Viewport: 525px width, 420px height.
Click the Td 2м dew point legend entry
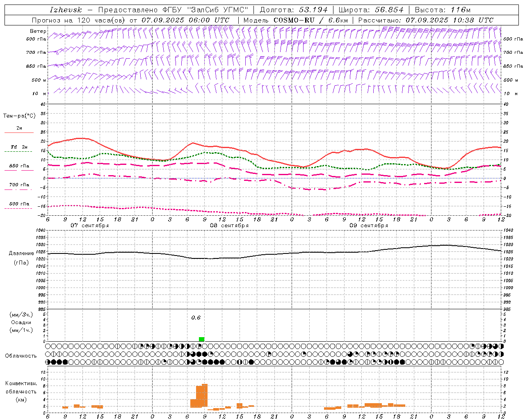(19, 147)
